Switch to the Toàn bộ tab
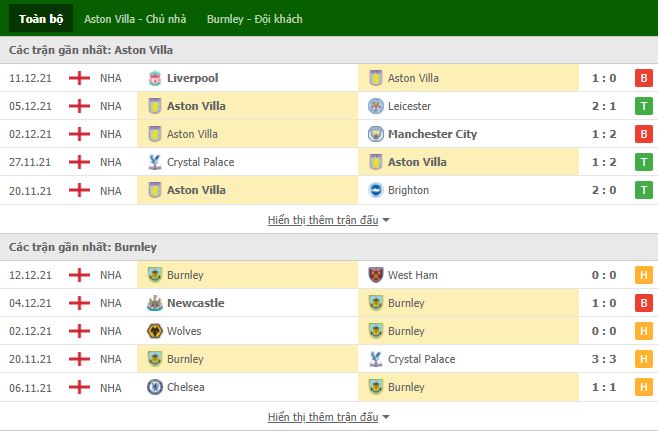 [x=41, y=18]
